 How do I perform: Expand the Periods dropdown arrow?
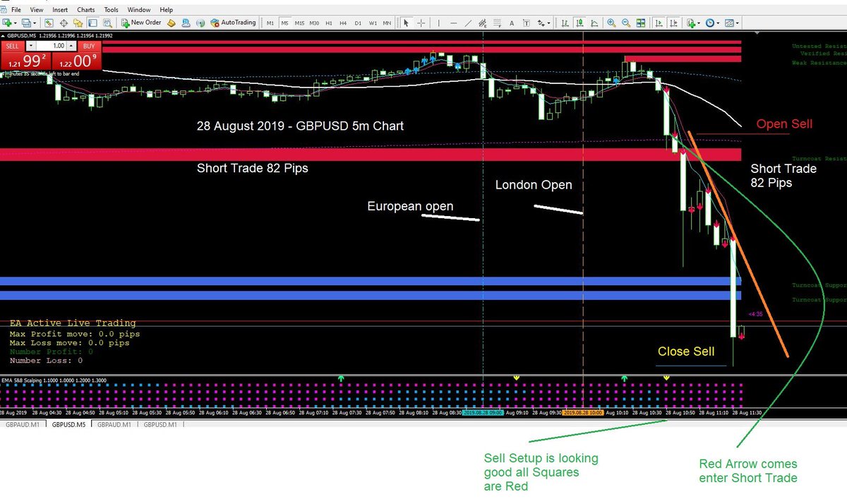pos(718,23)
